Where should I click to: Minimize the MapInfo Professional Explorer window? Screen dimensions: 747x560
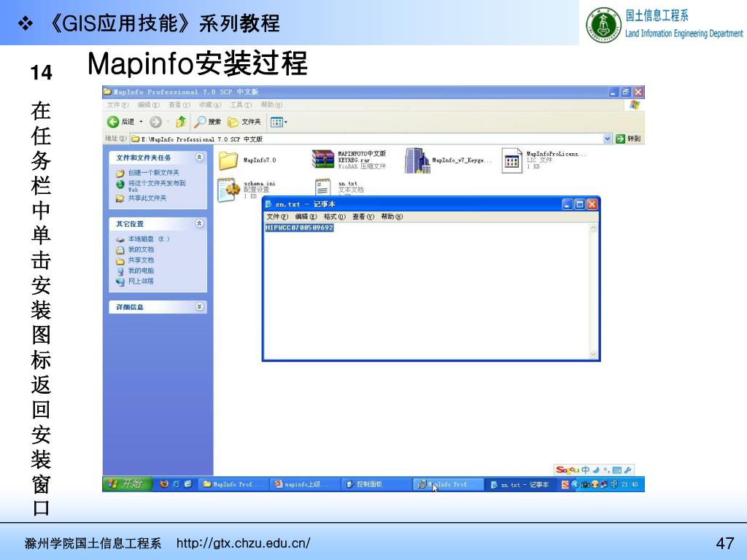point(614,92)
